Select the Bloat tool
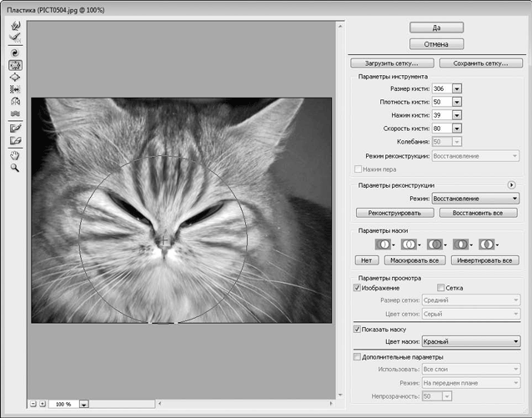 (x=15, y=77)
